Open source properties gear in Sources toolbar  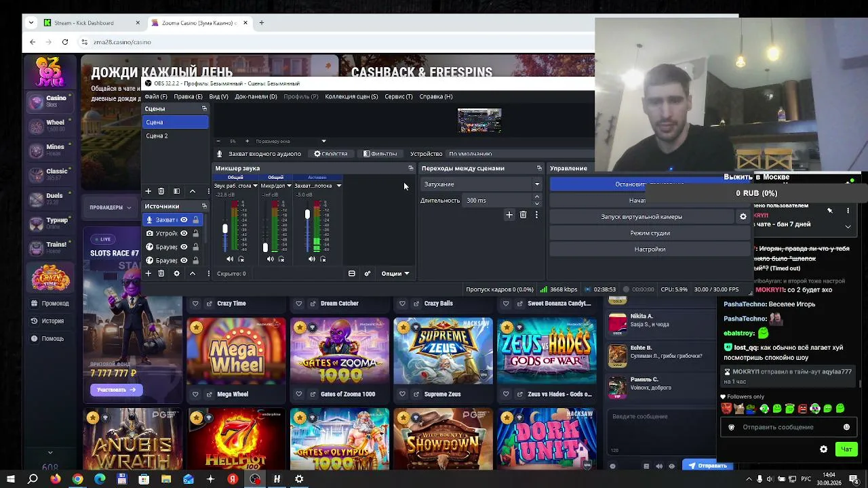coord(176,273)
